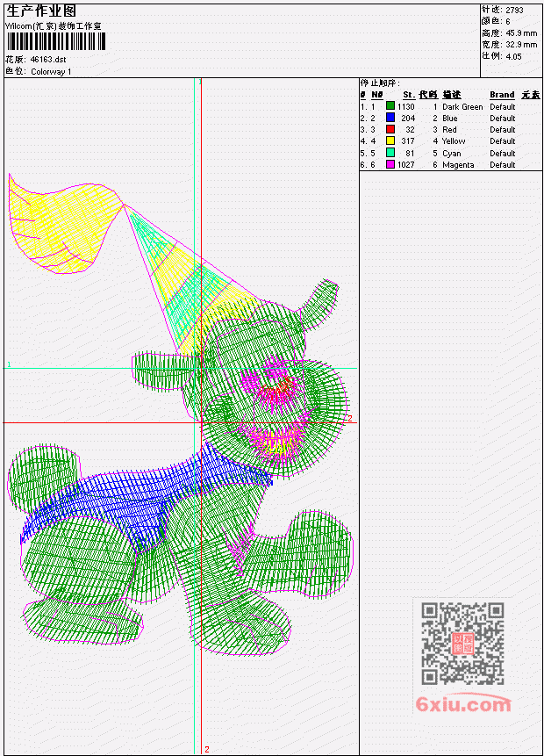Click the 'St.' column header

coord(409,95)
